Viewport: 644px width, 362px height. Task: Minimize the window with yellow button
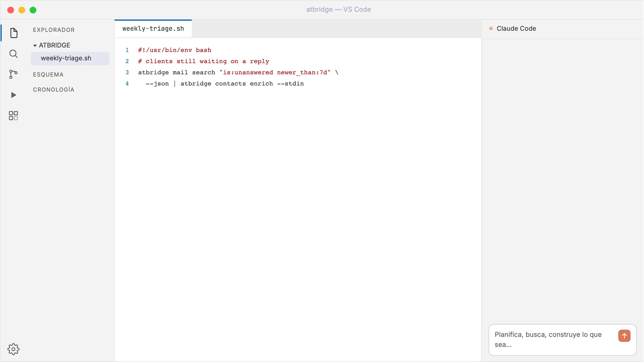(x=22, y=10)
